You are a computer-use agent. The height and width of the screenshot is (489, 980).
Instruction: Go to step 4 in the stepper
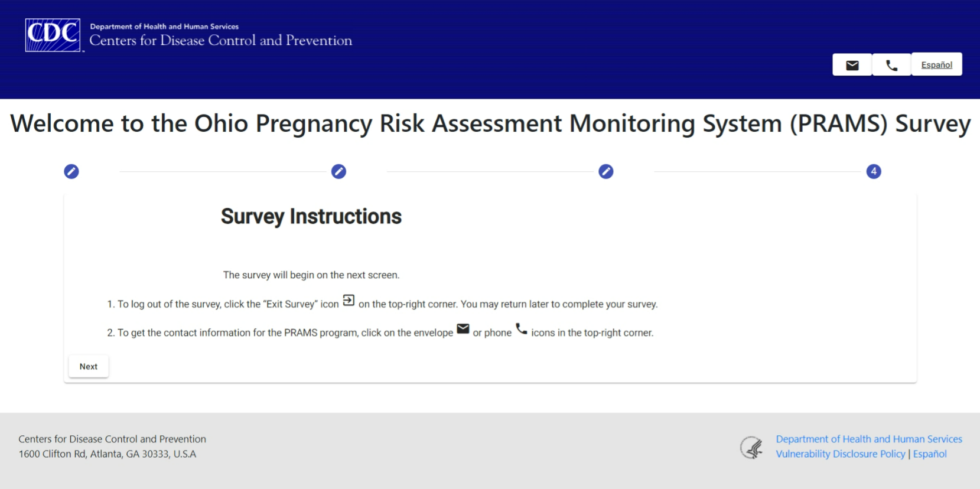(874, 171)
